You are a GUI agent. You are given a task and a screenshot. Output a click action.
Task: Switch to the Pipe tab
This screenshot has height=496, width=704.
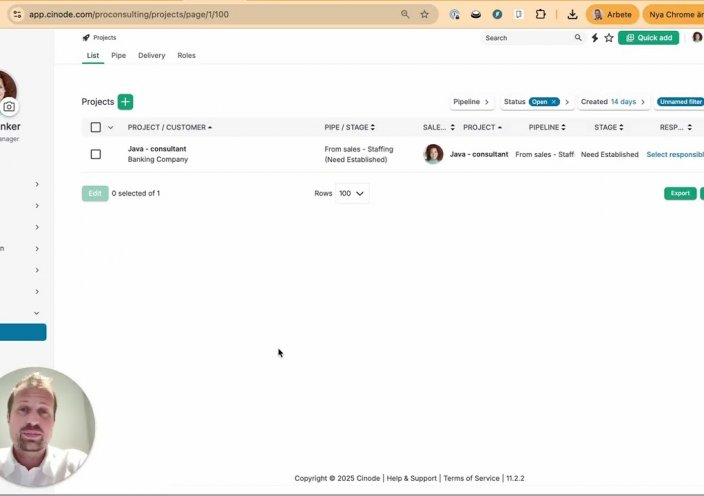(x=118, y=56)
